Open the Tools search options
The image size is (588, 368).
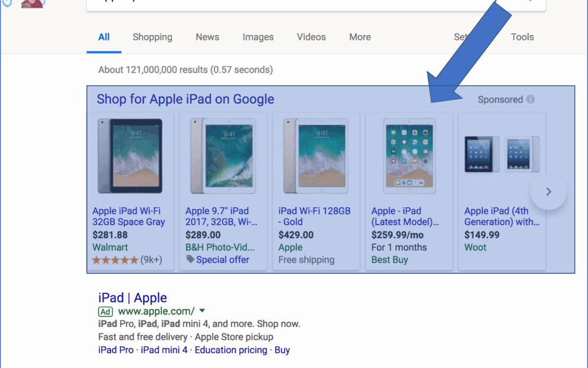(x=522, y=37)
